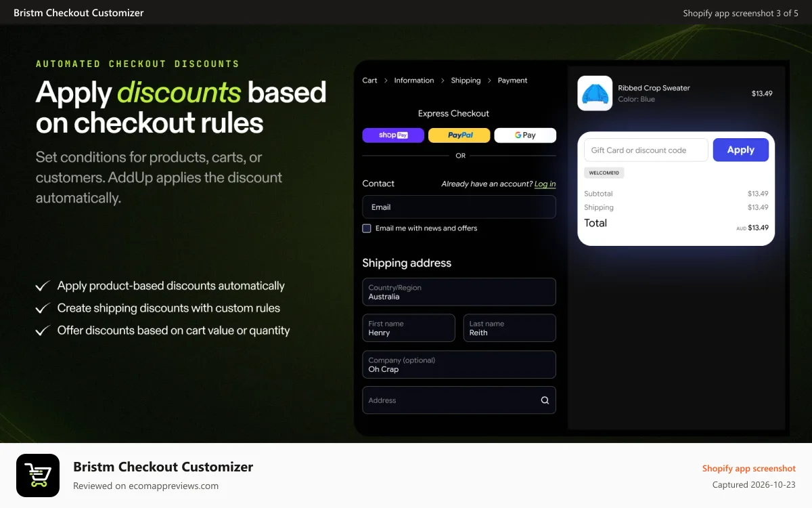This screenshot has height=508, width=812.
Task: Click the "Captured 2026-10-23" date text
Action: pos(754,485)
